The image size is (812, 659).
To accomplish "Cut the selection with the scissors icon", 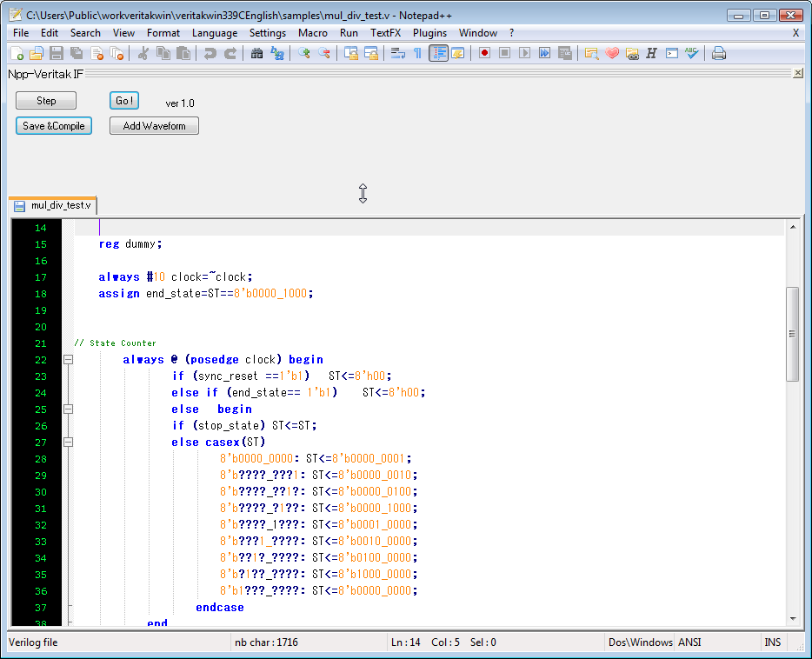I will click(143, 53).
